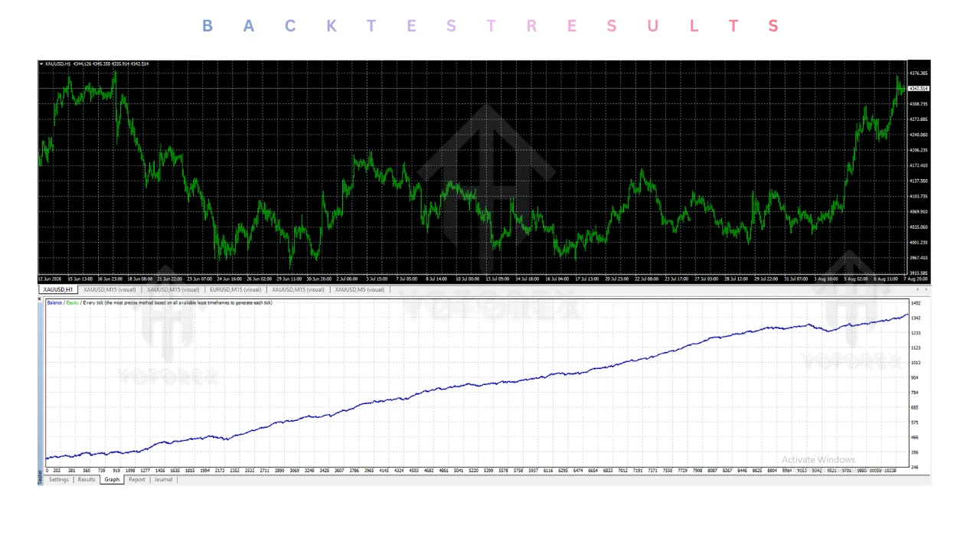
Task: Open the tester Results tab
Action: (x=87, y=480)
